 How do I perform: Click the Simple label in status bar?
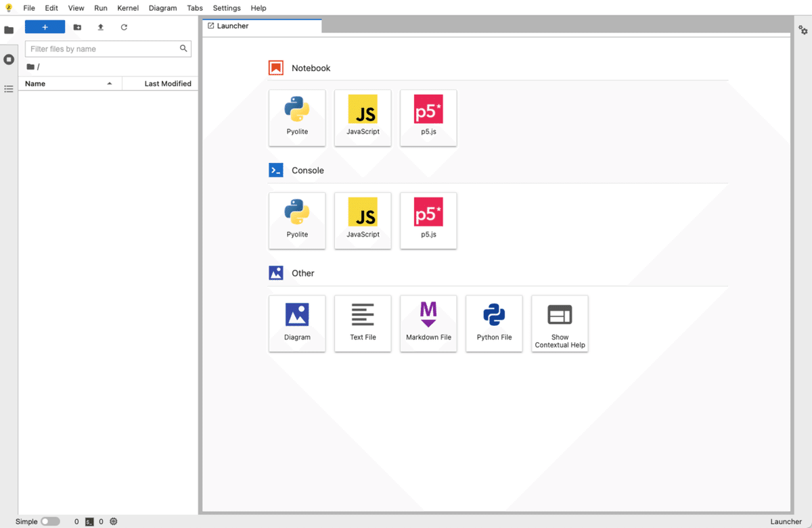point(26,521)
